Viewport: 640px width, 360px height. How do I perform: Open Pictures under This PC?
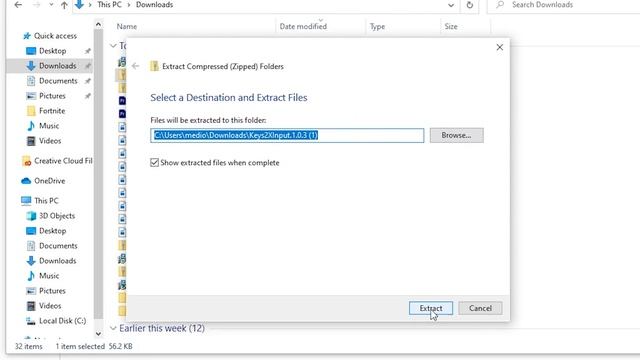pyautogui.click(x=52, y=291)
